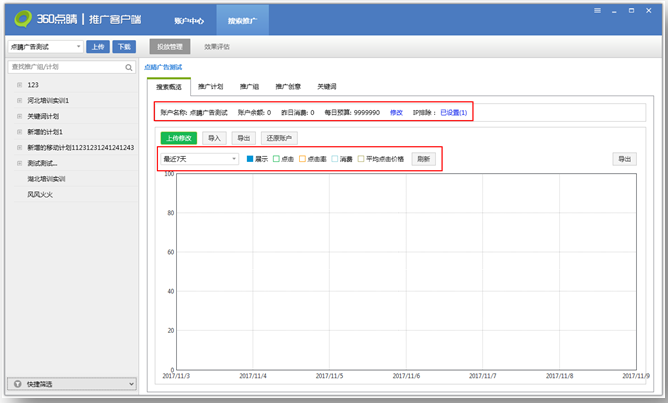Open the 最近7天 date range dropdown
This screenshot has height=403, width=668.
pos(199,159)
